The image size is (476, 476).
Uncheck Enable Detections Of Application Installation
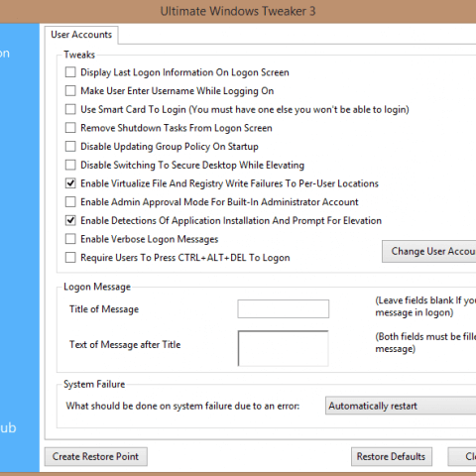pos(70,220)
